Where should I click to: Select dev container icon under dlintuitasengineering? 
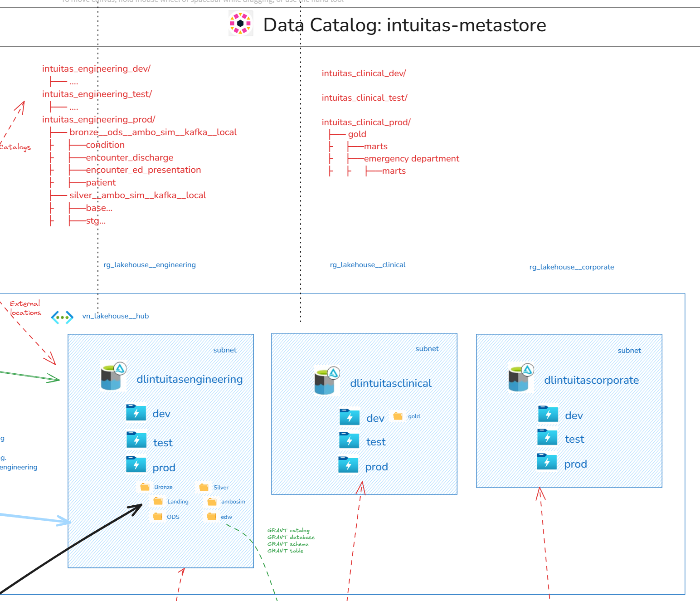click(136, 413)
